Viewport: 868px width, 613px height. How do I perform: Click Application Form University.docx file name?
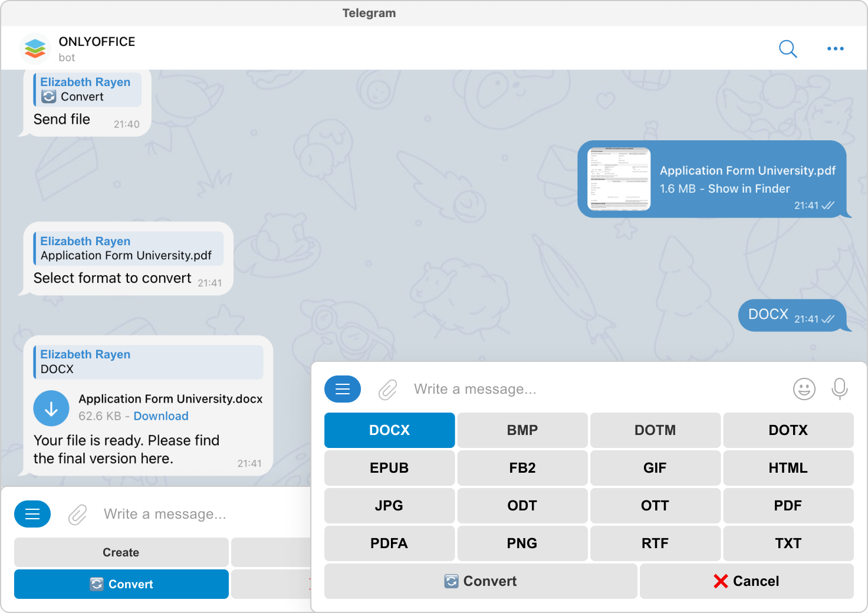pyautogui.click(x=170, y=399)
